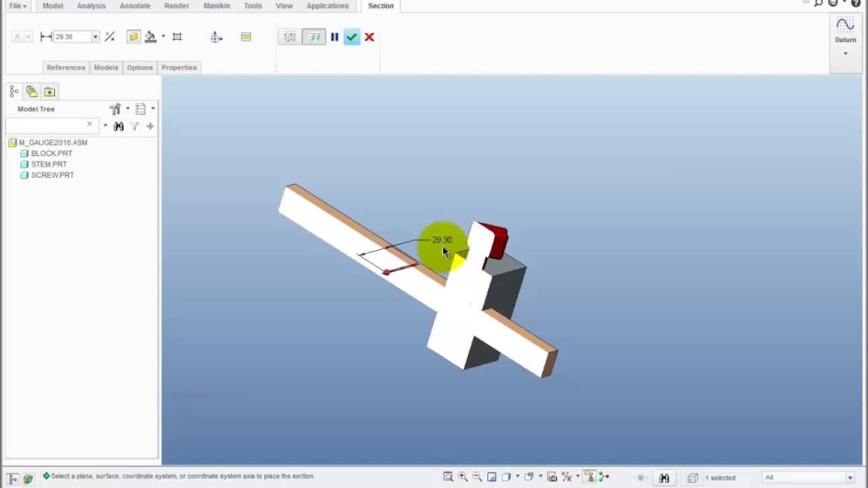Click the Repaint icon in graphics toolbar

click(492, 477)
